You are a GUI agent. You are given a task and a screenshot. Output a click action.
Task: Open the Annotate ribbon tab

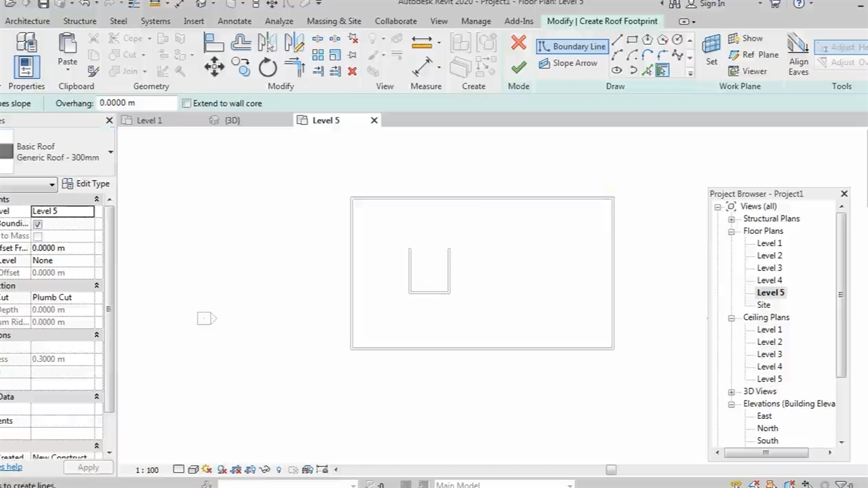(234, 21)
